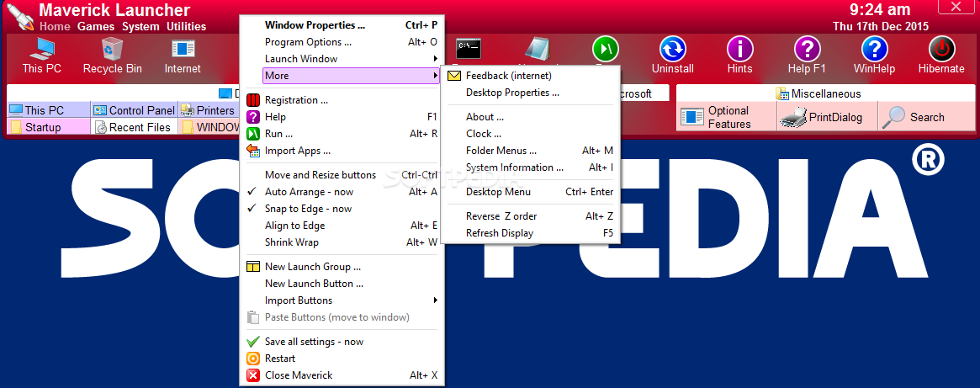The width and height of the screenshot is (980, 388).
Task: Select Close Maverick menu item
Action: 342,375
